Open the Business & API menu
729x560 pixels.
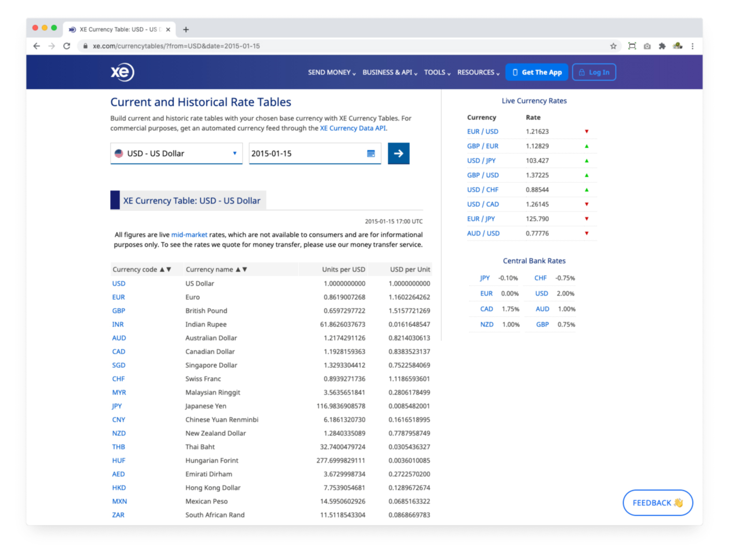[x=389, y=72]
